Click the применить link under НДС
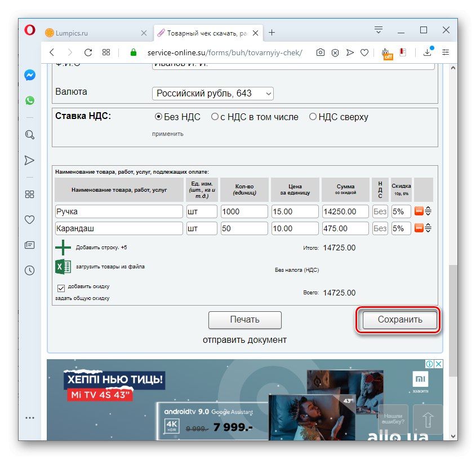The image size is (476, 459). [x=167, y=134]
